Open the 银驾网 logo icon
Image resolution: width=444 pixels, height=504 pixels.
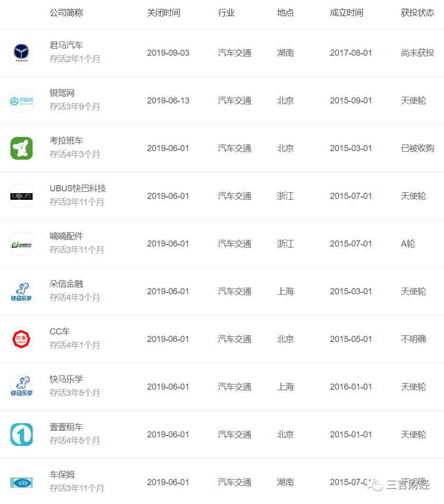point(22,101)
